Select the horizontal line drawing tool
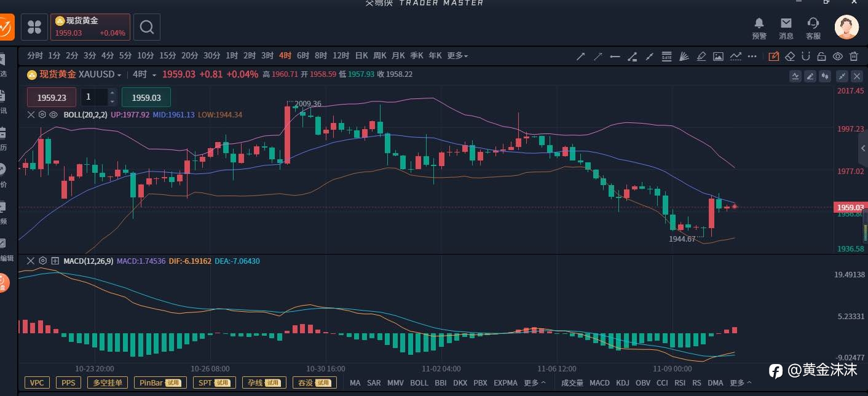 click(x=615, y=57)
